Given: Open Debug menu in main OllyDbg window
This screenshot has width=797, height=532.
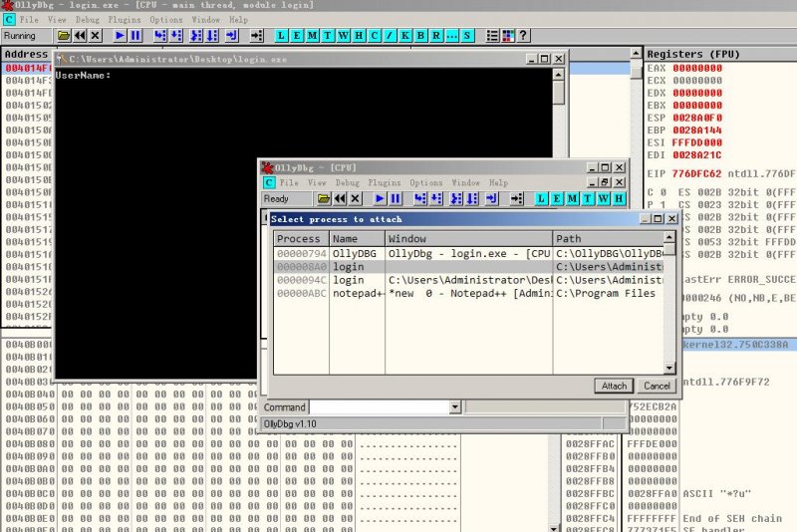Looking at the screenshot, I should (x=88, y=20).
